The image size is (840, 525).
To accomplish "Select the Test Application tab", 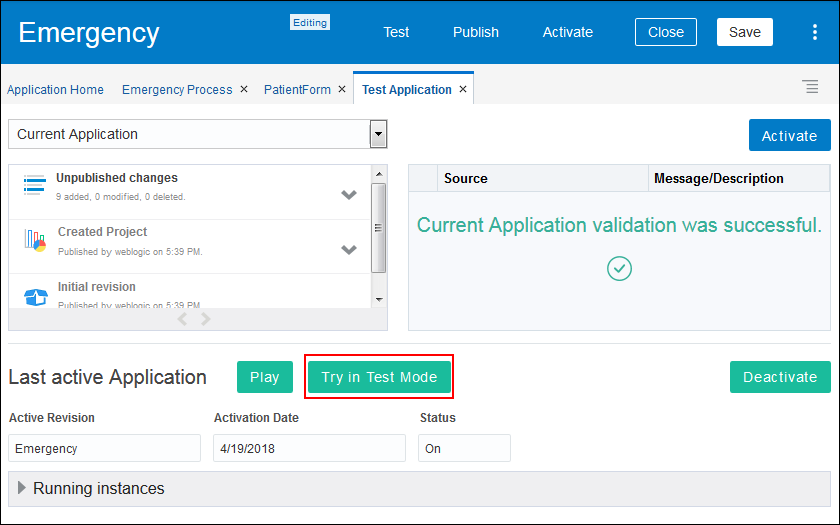I will (x=407, y=89).
